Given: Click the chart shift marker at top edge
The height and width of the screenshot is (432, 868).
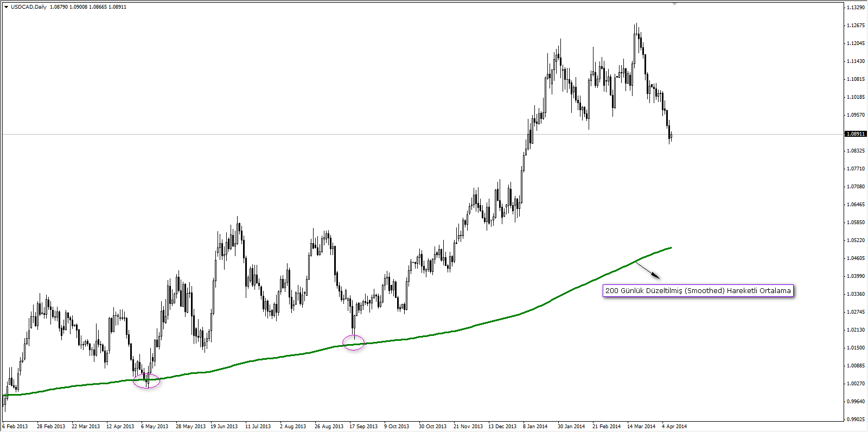Looking at the screenshot, I should point(674,4).
